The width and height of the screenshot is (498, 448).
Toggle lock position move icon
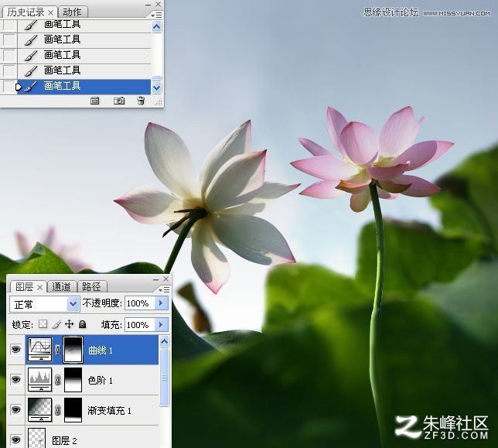[x=70, y=324]
